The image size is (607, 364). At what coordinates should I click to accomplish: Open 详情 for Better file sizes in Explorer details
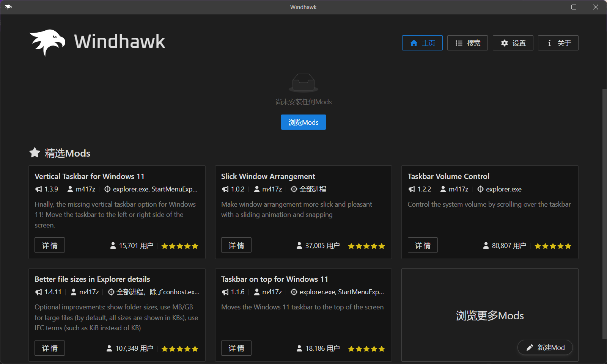coord(50,348)
